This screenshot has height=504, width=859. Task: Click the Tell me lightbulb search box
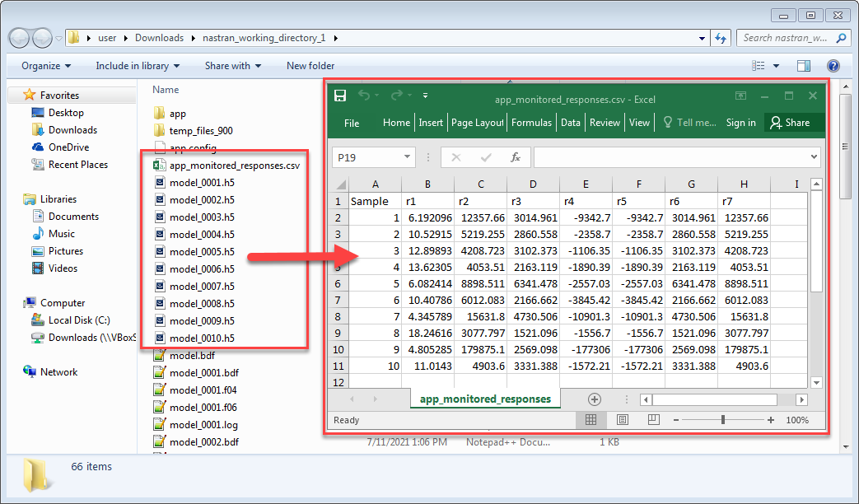689,123
